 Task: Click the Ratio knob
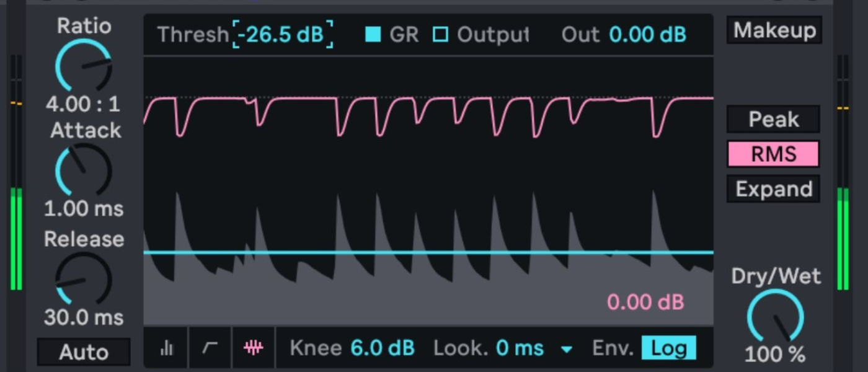(84, 66)
